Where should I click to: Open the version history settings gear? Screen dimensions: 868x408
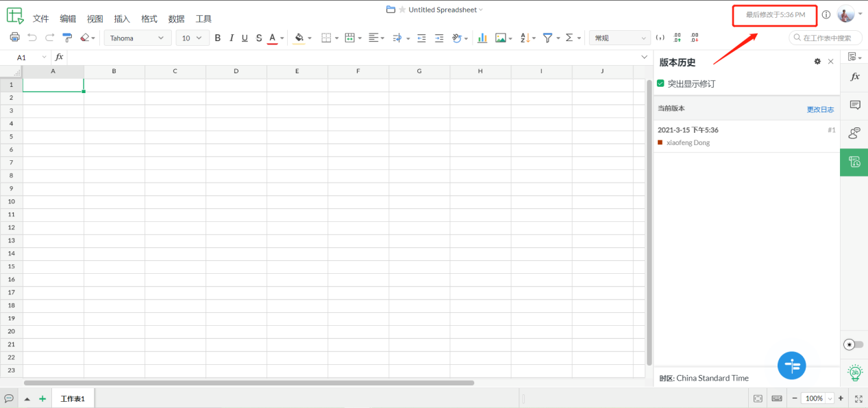click(x=817, y=62)
